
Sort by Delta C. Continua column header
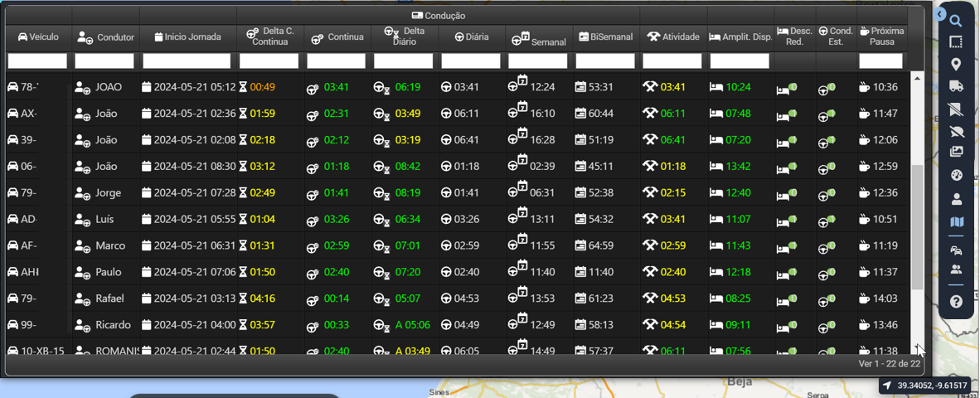(x=270, y=36)
